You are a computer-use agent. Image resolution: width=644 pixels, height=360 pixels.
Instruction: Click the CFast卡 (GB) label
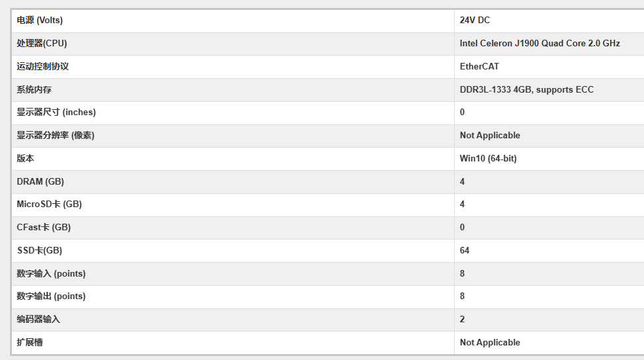[x=44, y=228]
